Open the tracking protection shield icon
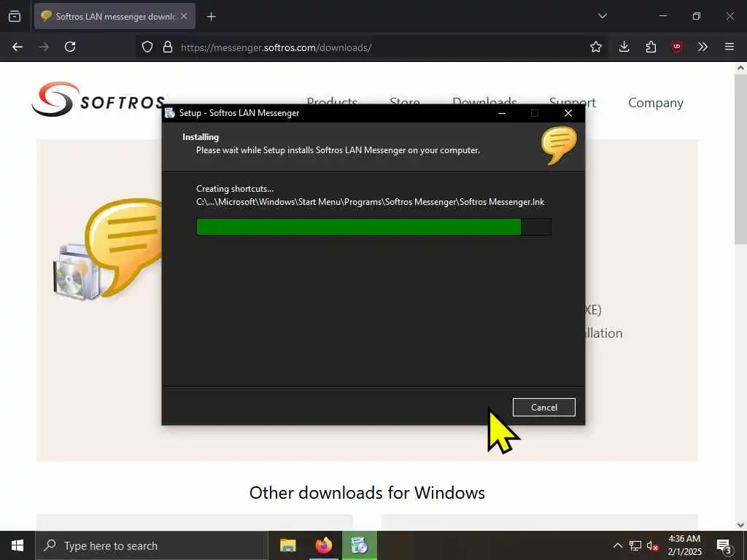The image size is (747, 560). click(147, 47)
